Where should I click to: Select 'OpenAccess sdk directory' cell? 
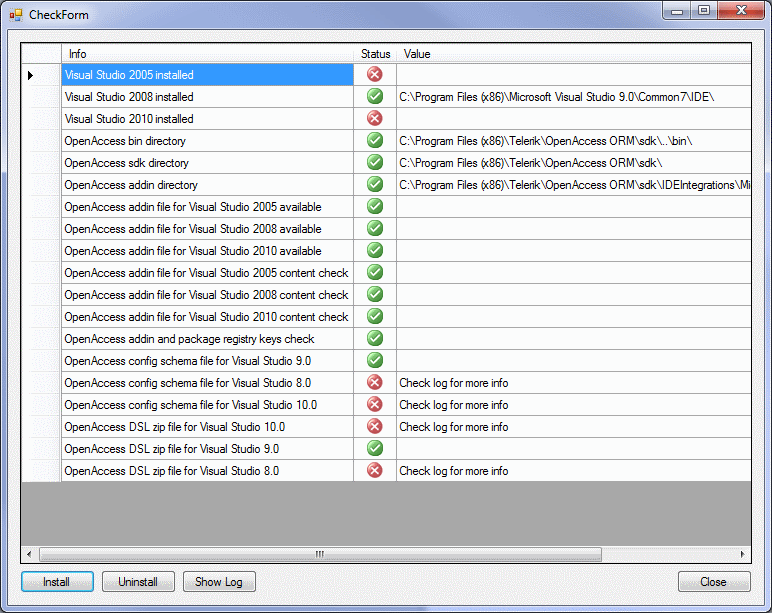click(x=207, y=162)
